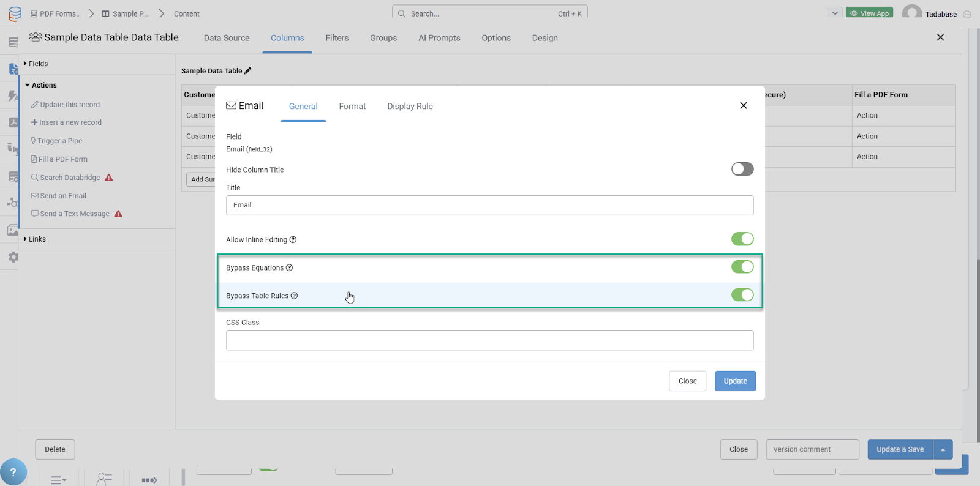The height and width of the screenshot is (486, 980).
Task: Open the PDF Forms sidebar icon
Action: coord(13,122)
